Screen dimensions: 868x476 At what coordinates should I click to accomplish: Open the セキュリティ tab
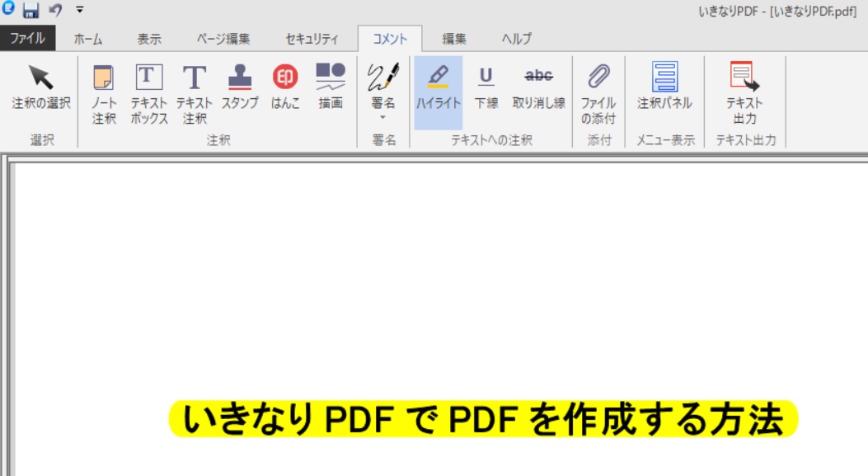point(312,39)
